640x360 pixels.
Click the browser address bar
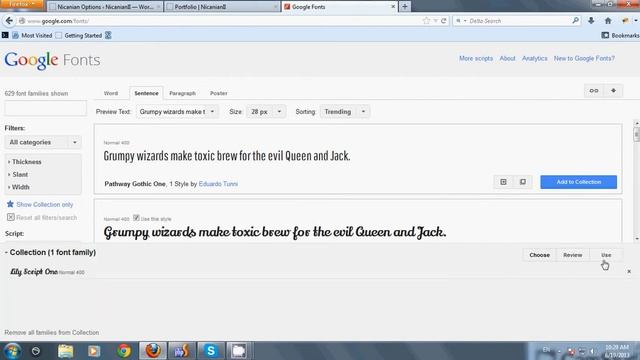(x=220, y=21)
